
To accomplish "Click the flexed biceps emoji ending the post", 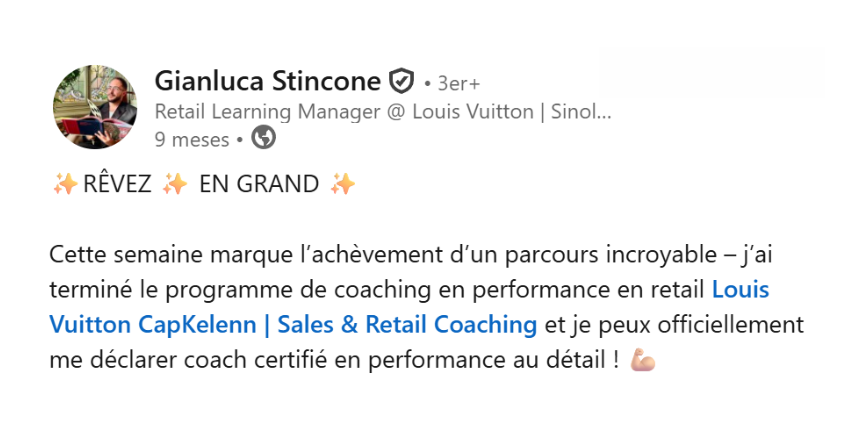I will tap(643, 360).
